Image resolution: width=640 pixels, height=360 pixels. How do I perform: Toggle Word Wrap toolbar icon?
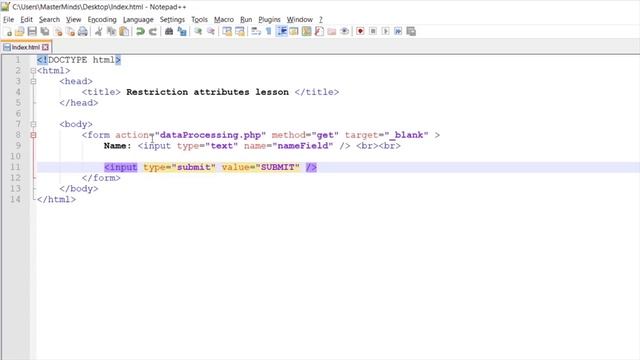(256, 31)
